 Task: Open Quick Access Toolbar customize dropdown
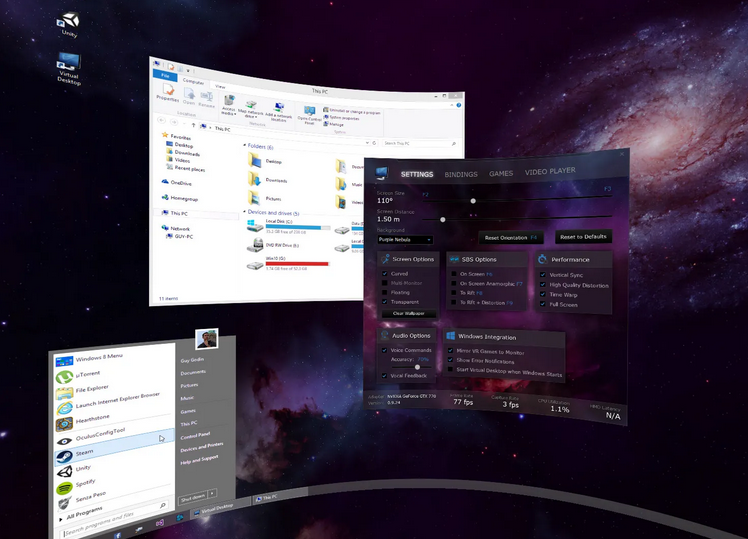[x=188, y=71]
